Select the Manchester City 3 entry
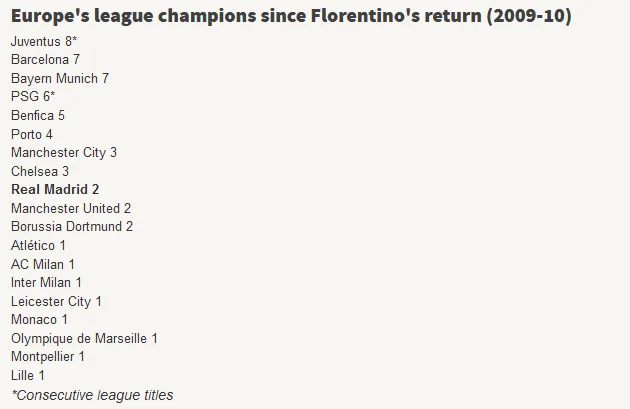The image size is (630, 409). click(x=64, y=153)
